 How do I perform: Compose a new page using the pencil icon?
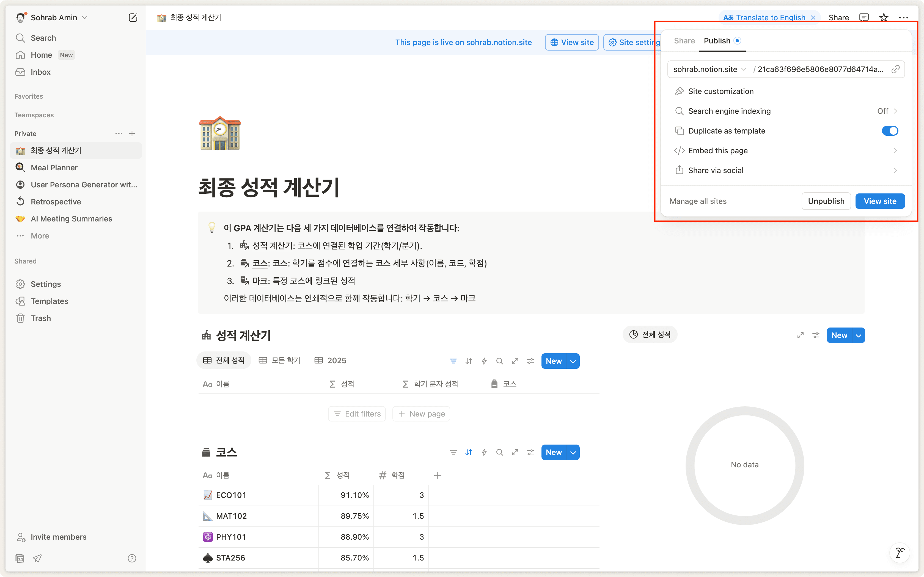click(133, 18)
